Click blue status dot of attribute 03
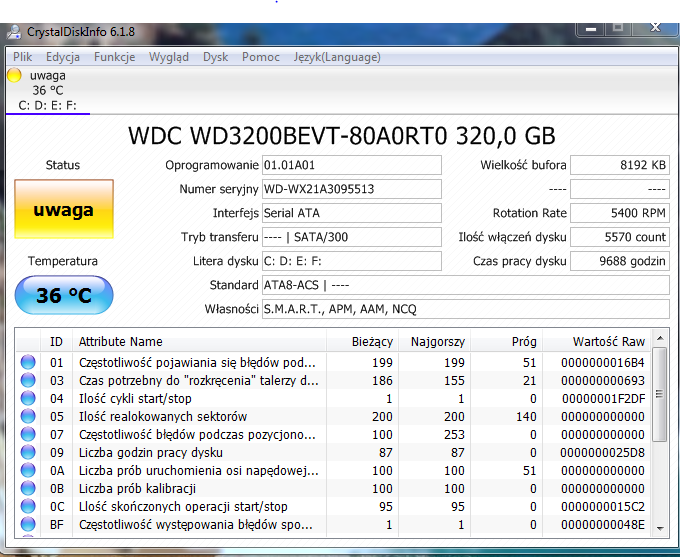The image size is (680, 557). pos(28,380)
